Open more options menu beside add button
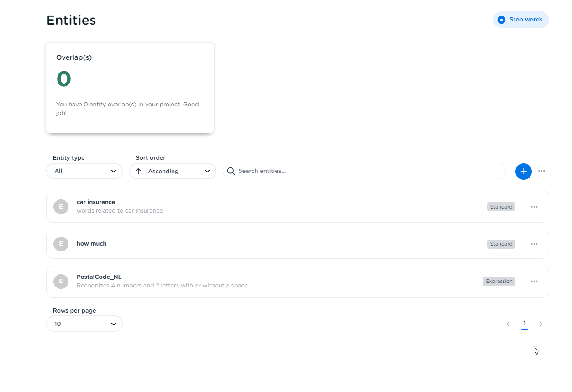Screen dimensions: 572x392 [541, 171]
